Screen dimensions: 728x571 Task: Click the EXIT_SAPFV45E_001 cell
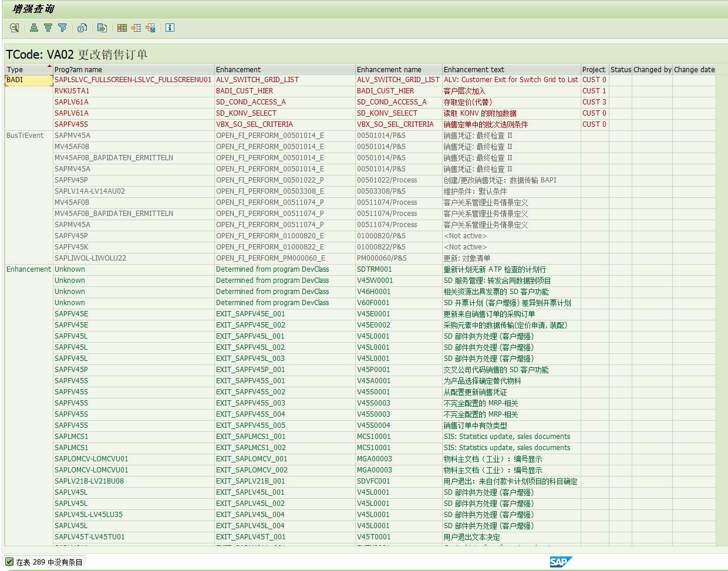(x=285, y=314)
